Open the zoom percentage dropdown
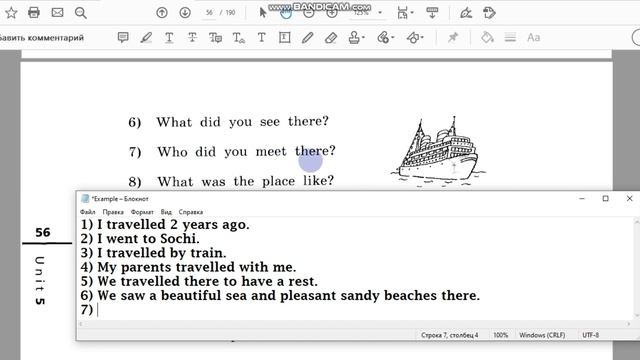Screen dimensions: 640x360 (380, 13)
